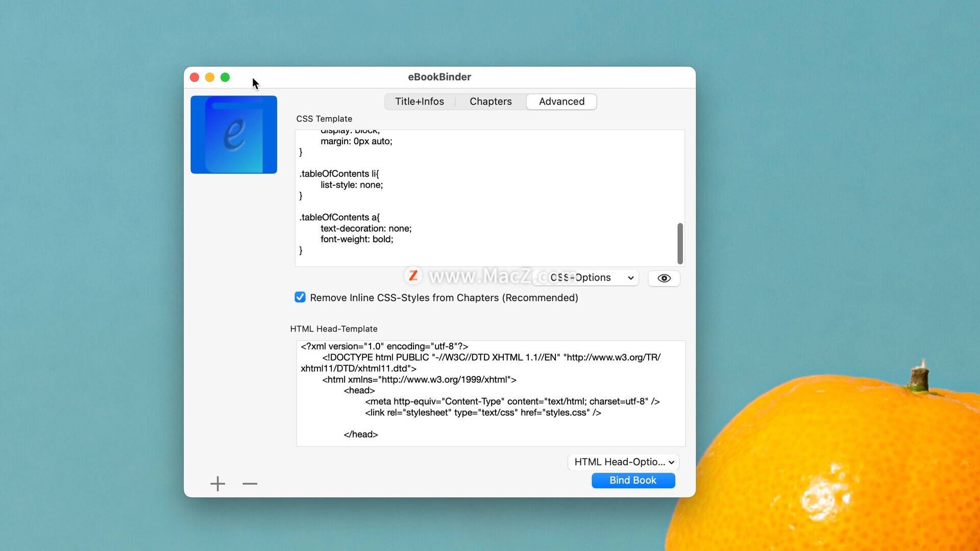980x551 pixels.
Task: Click the 'HTML Head-Template' label
Action: pos(334,329)
